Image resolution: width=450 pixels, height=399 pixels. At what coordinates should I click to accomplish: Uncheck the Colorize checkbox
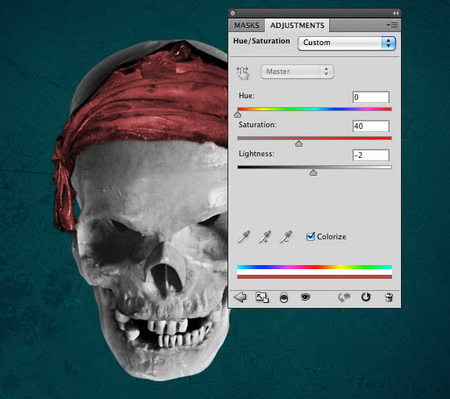coord(310,237)
